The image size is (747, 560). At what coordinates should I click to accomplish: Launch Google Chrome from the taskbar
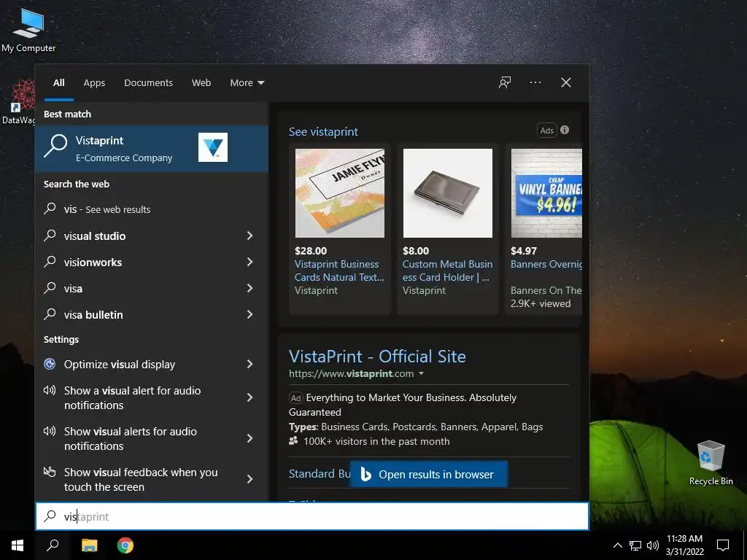tap(125, 545)
